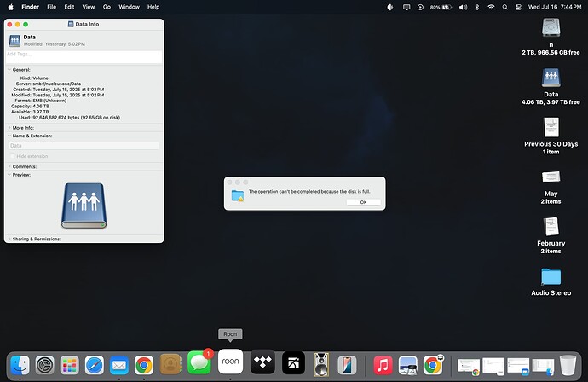
Task: Click the Add Tags field
Action: pos(84,56)
